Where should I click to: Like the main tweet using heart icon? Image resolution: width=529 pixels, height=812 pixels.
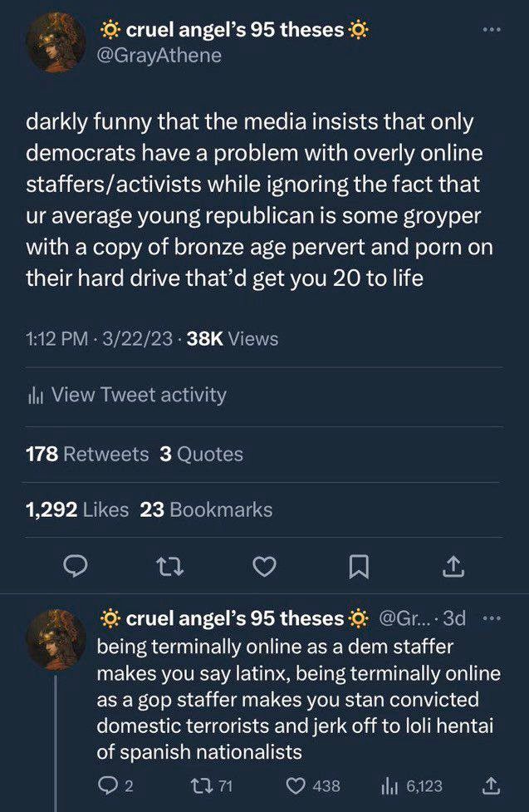(x=264, y=566)
